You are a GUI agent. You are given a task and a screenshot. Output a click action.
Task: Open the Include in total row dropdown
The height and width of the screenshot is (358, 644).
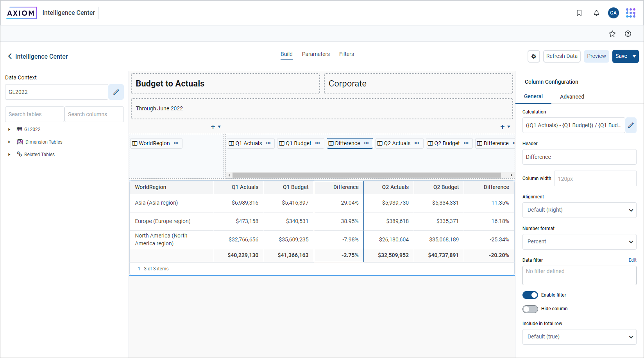point(579,337)
